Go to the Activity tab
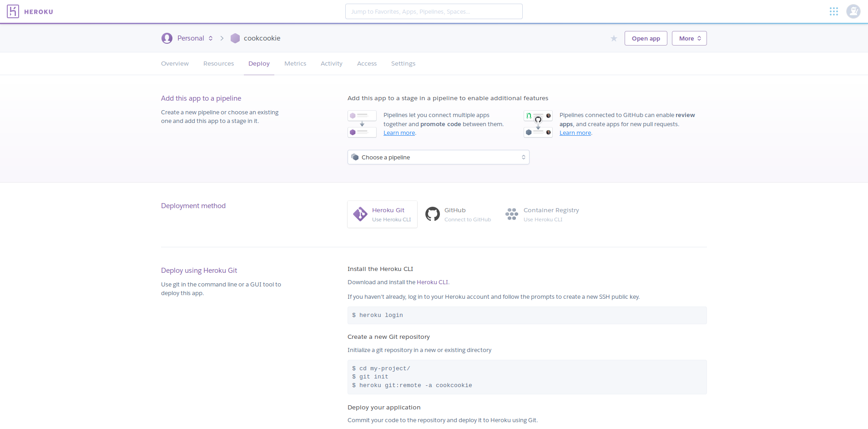The height and width of the screenshot is (429, 868). tap(332, 64)
